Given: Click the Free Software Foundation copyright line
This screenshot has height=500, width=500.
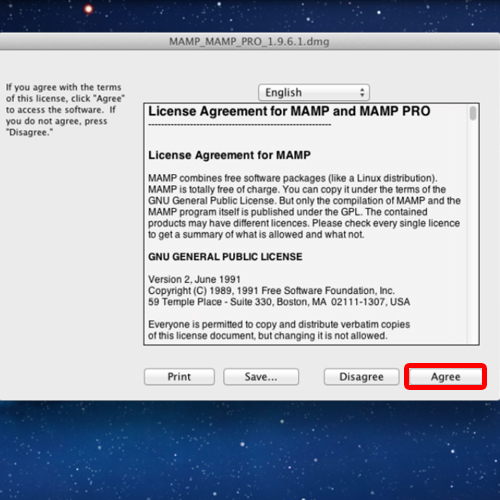Looking at the screenshot, I should (x=271, y=291).
